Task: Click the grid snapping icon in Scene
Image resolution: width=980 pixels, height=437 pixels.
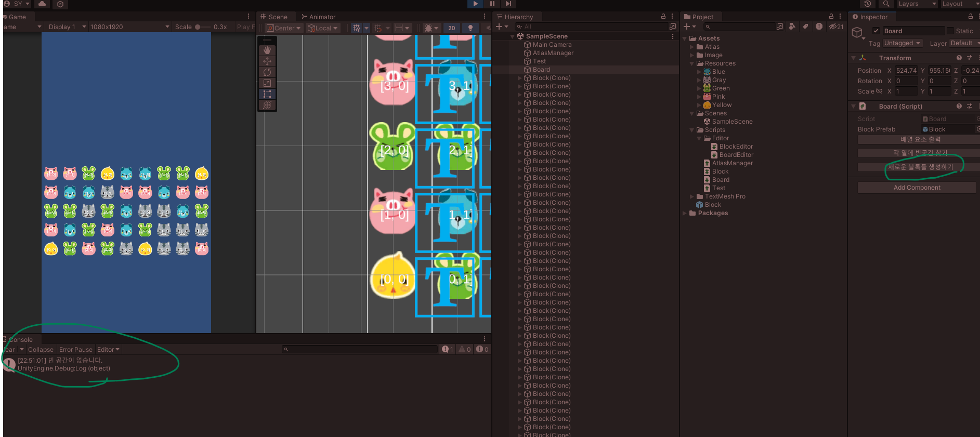Action: click(x=378, y=28)
